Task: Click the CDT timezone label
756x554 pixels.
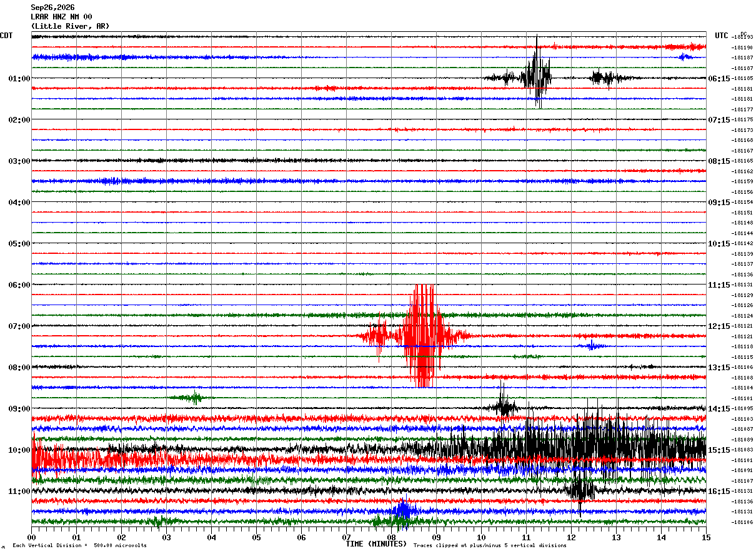Action: coord(6,36)
